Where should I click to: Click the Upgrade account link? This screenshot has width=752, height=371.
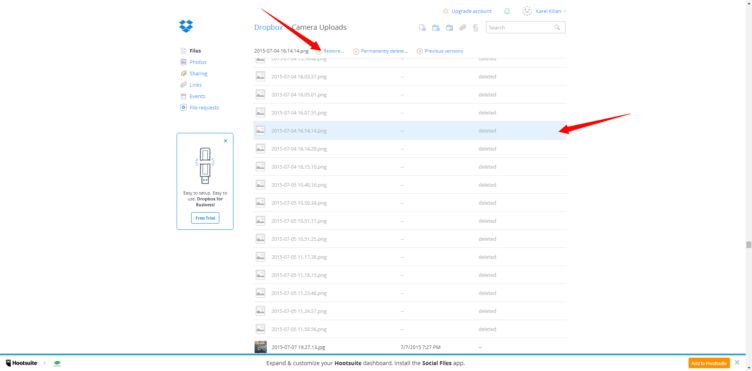tap(471, 11)
